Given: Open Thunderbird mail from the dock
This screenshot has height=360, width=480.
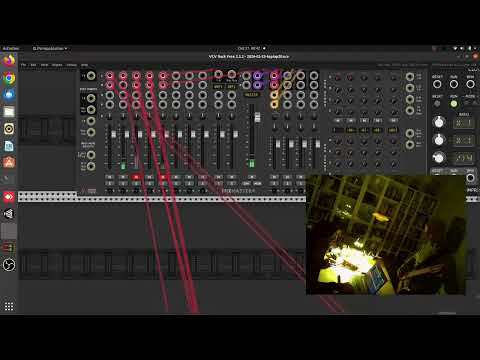Looking at the screenshot, I should [9, 95].
